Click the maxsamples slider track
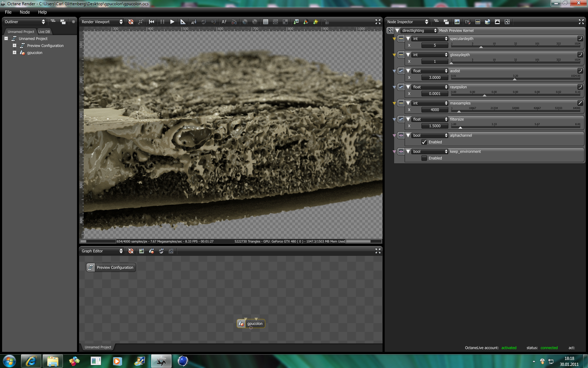Image resolution: width=588 pixels, height=368 pixels. click(x=515, y=111)
